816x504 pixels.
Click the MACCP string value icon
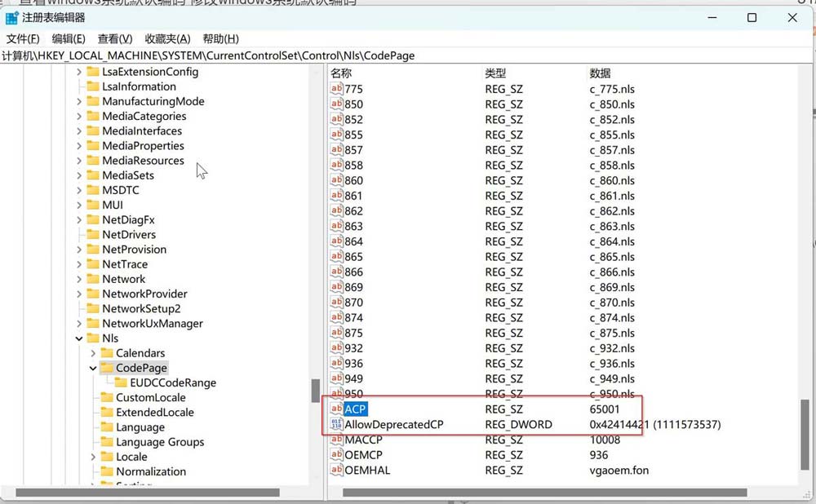pos(336,440)
